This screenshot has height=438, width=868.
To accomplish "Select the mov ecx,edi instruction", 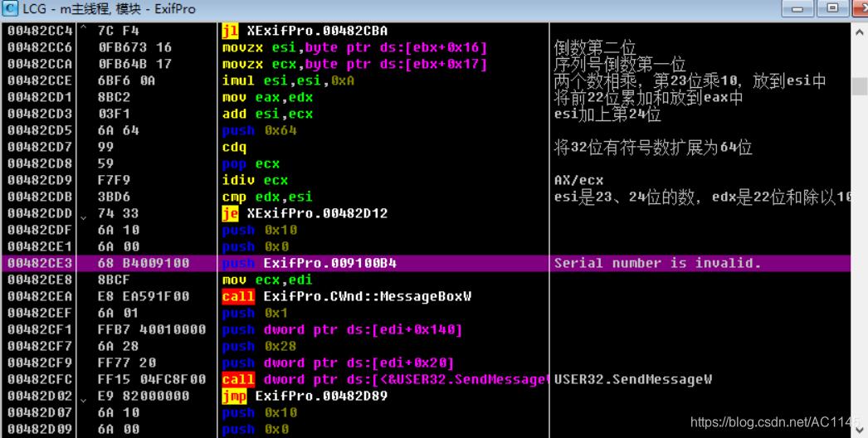I will point(267,280).
